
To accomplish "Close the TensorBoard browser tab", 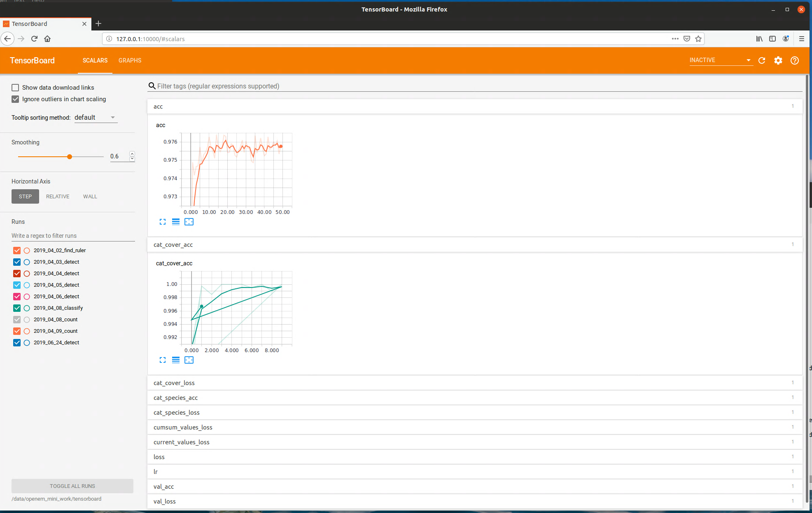I will pos(84,24).
